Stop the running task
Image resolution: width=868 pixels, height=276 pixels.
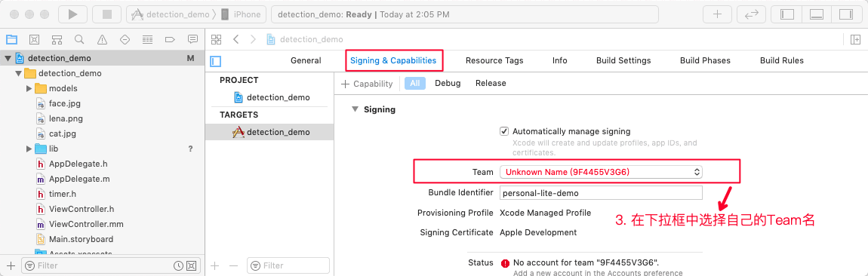pyautogui.click(x=106, y=14)
